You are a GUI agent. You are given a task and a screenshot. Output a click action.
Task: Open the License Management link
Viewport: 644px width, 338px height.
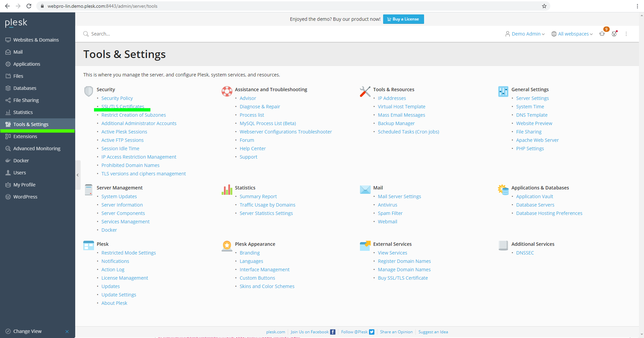pyautogui.click(x=125, y=278)
